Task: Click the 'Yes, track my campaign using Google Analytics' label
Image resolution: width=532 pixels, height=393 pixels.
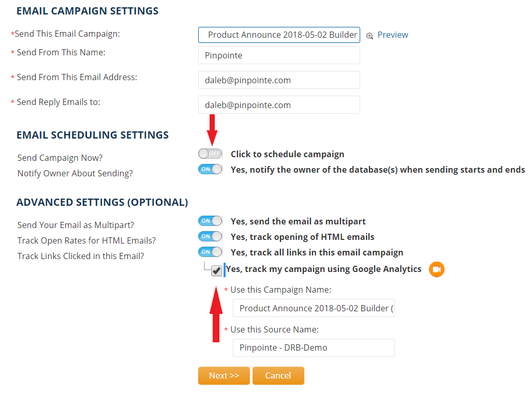Action: (x=323, y=269)
